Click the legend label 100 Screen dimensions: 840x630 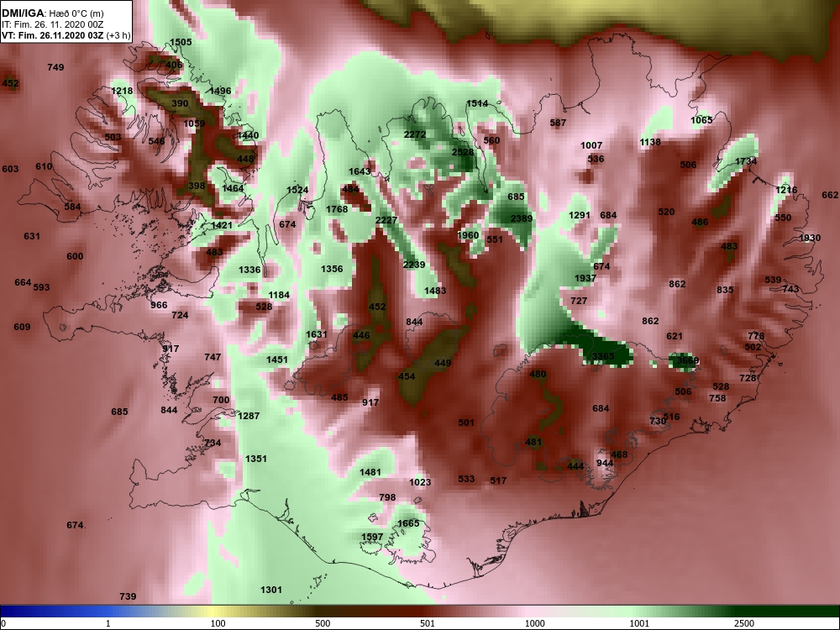(x=218, y=624)
